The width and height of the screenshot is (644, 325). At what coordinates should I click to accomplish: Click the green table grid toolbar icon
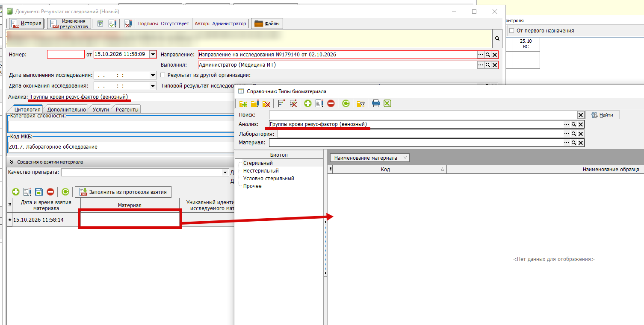point(100,23)
